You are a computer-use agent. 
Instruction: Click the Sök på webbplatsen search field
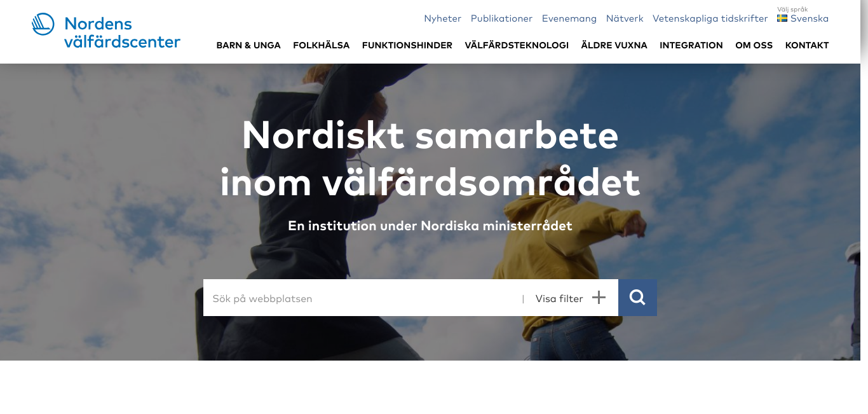coord(362,298)
